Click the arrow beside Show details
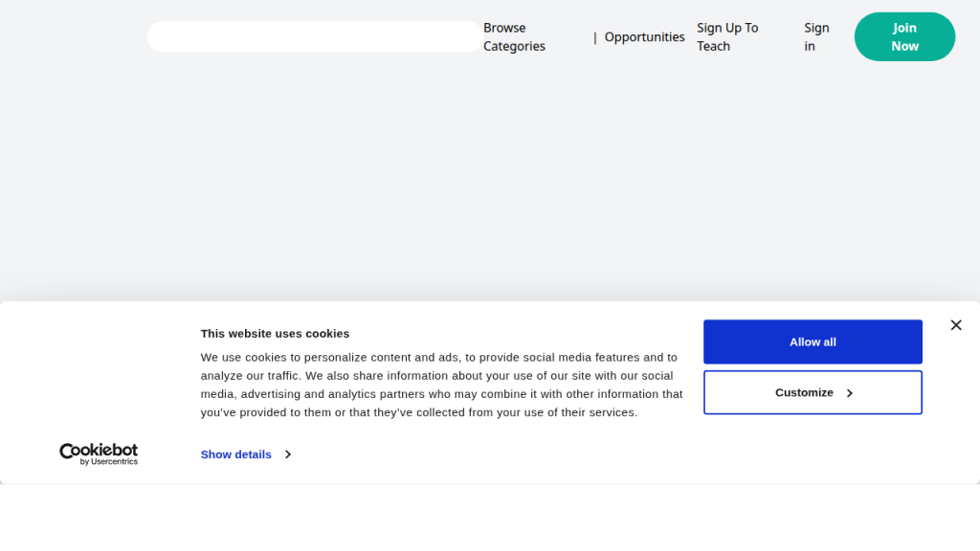This screenshot has width=980, height=551. click(287, 454)
